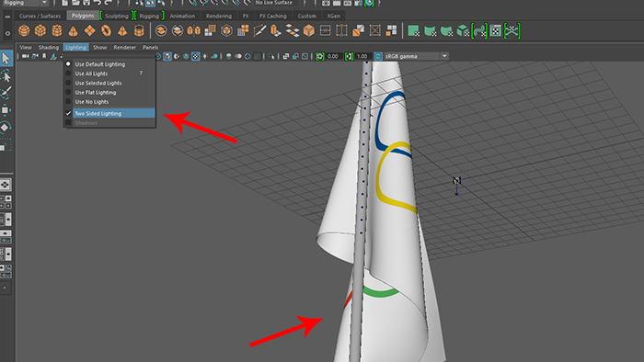Choose the Select tool arrow in toolbox
This screenshot has width=644, height=362.
[x=6, y=58]
